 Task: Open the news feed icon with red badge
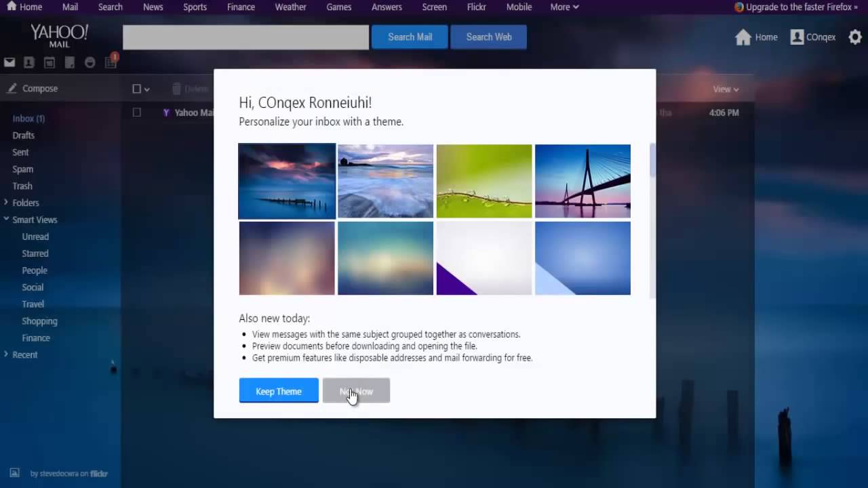click(x=111, y=62)
